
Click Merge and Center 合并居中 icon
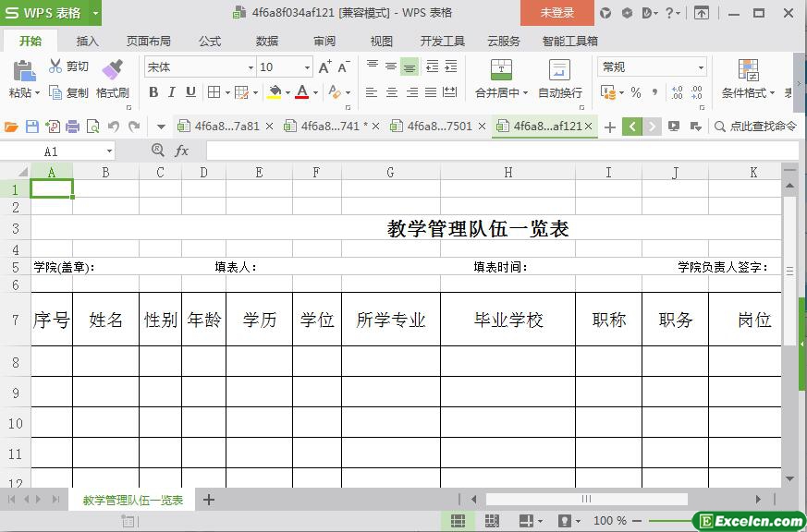click(501, 70)
